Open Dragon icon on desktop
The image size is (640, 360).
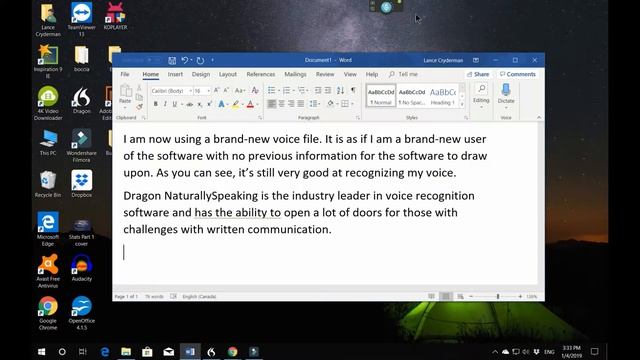click(x=82, y=101)
